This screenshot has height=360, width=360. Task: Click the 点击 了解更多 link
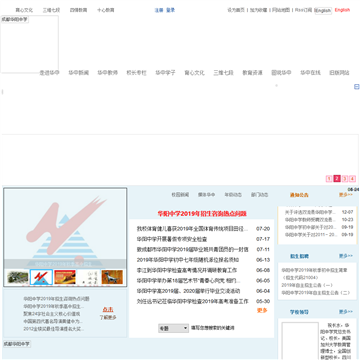(108, 313)
